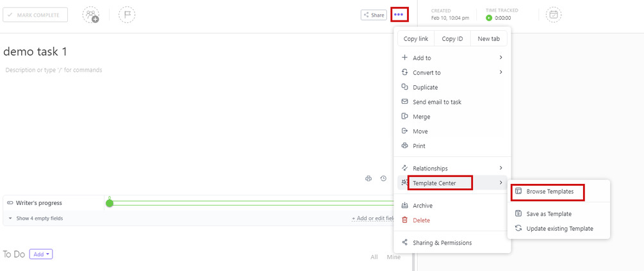Click the Mark Complete button
This screenshot has width=644, height=271.
[x=35, y=15]
